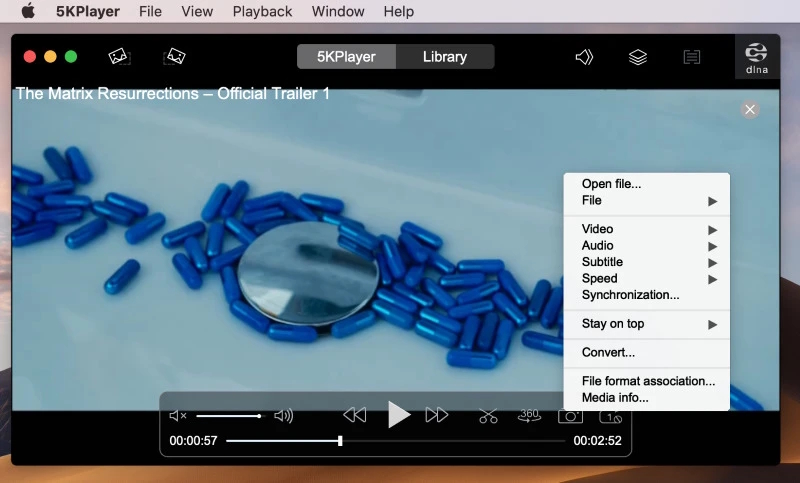Adjust the volume slider
This screenshot has width=800, height=483.
click(229, 416)
